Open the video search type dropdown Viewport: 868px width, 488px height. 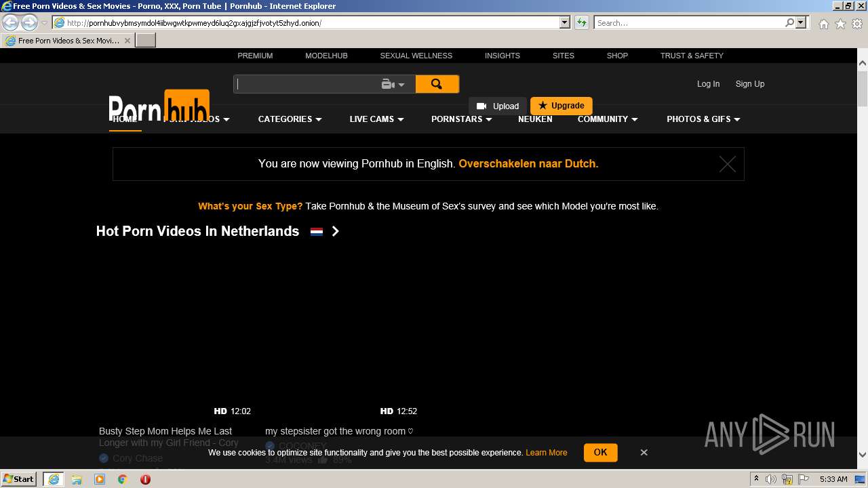[x=393, y=85]
